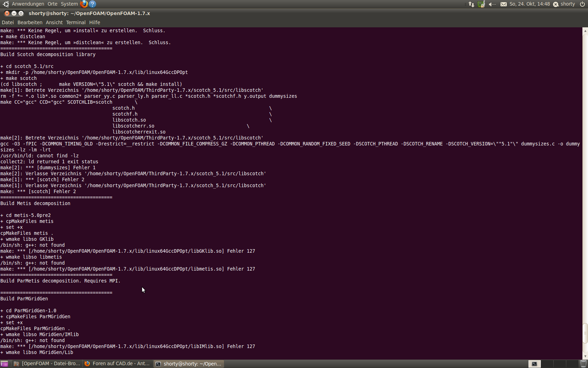Open the Anwendungen panel menu

point(28,4)
